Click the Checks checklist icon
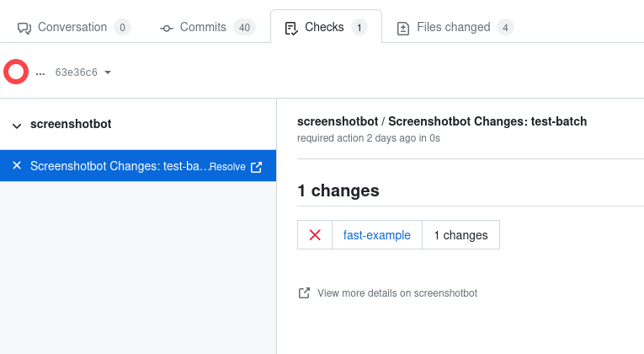 tap(291, 28)
